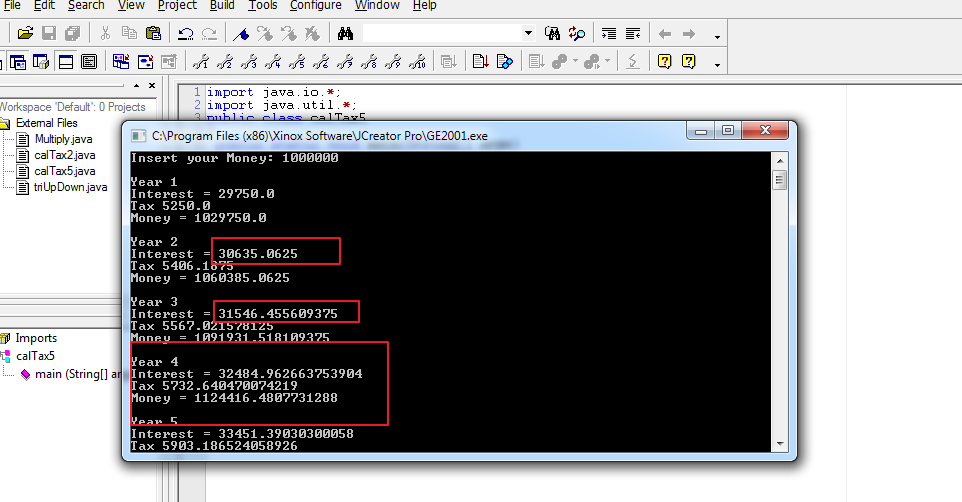Click the console scrollbar up arrow
Screen dimensions: 962x502
pyautogui.click(x=780, y=161)
